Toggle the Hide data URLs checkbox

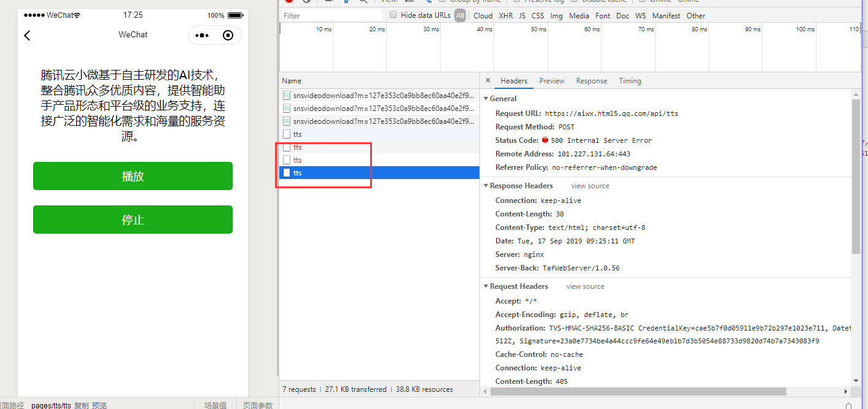pos(393,15)
